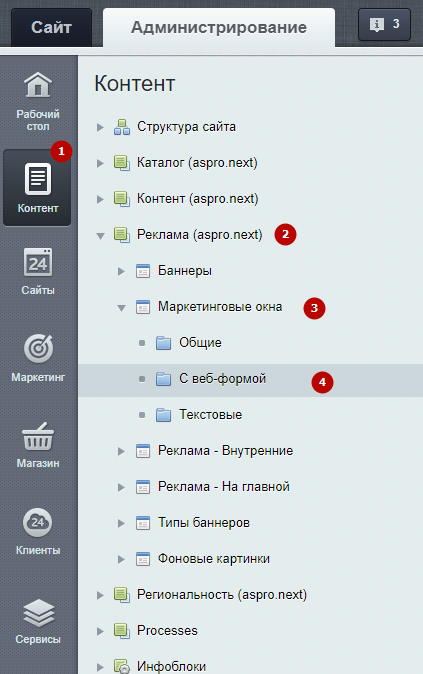Open the Магазин basket icon
Viewport: 423px width, 674px height.
click(38, 436)
